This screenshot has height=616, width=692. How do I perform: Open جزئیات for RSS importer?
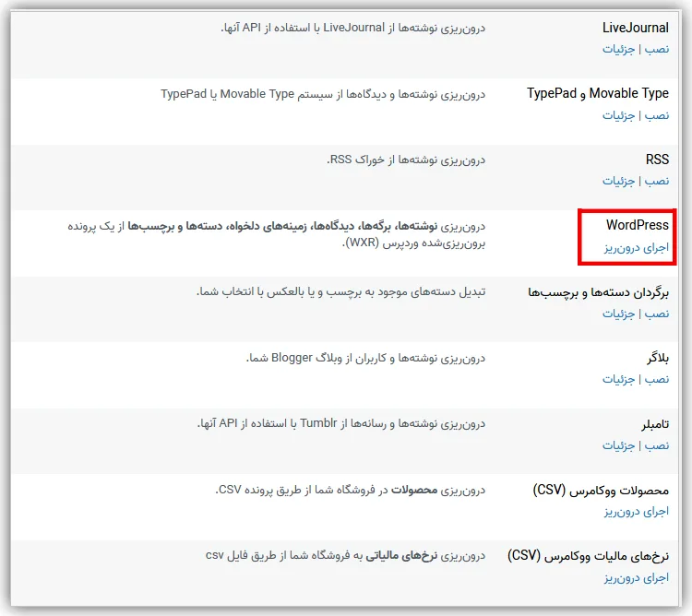619,181
